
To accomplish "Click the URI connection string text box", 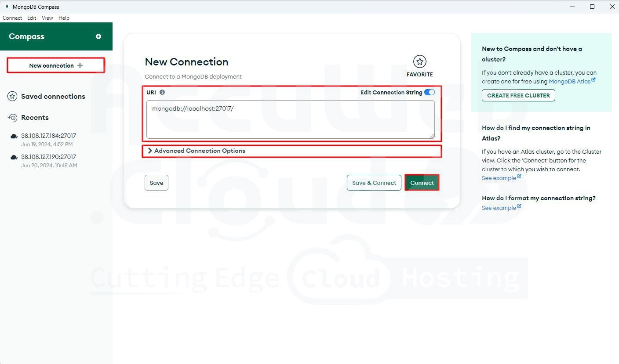I will click(x=291, y=119).
